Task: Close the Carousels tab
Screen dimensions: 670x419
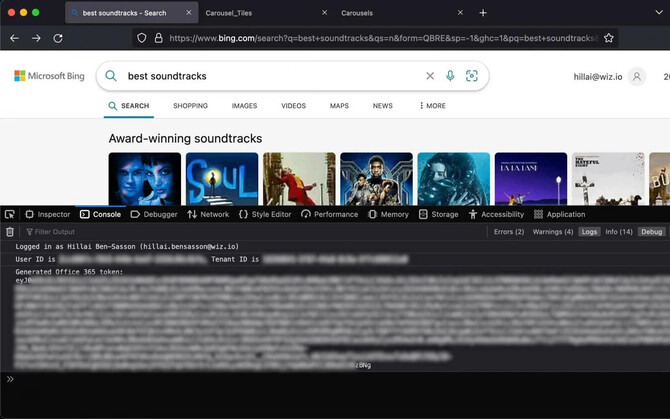Action: 460,13
